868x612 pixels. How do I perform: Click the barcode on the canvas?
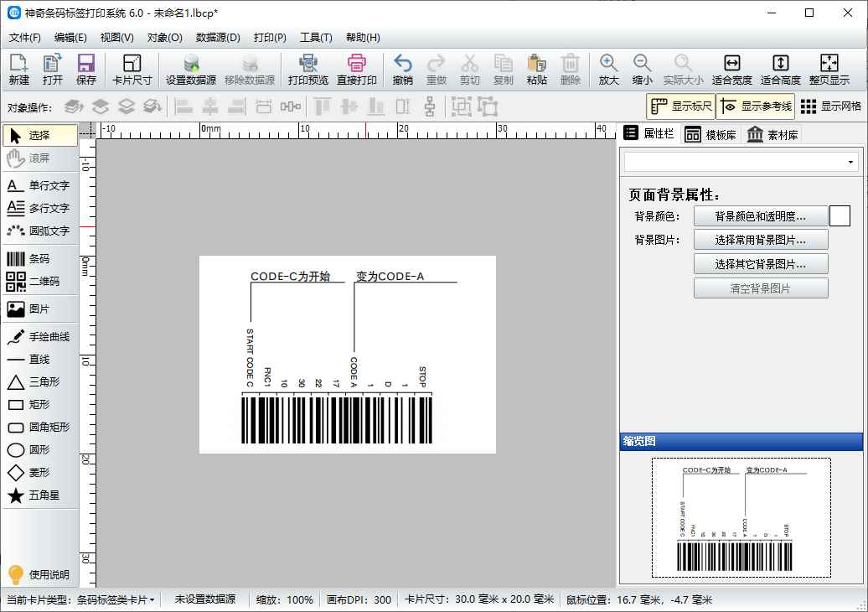(337, 420)
